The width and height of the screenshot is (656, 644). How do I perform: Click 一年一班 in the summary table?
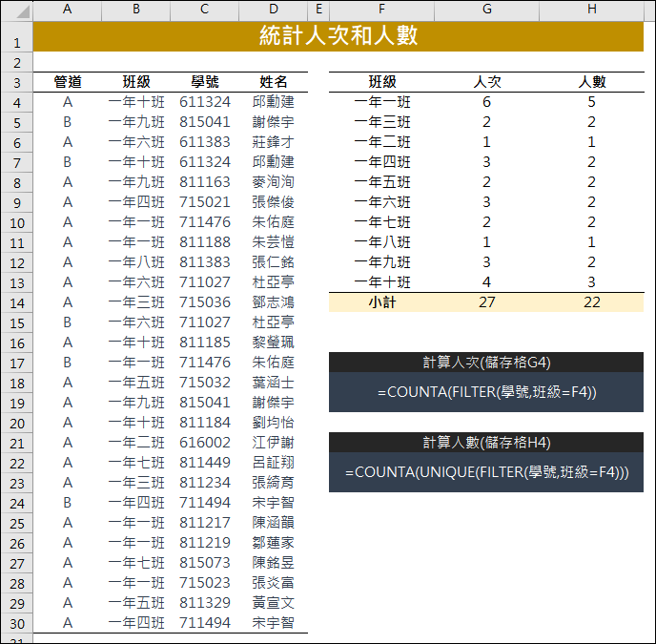point(382,102)
